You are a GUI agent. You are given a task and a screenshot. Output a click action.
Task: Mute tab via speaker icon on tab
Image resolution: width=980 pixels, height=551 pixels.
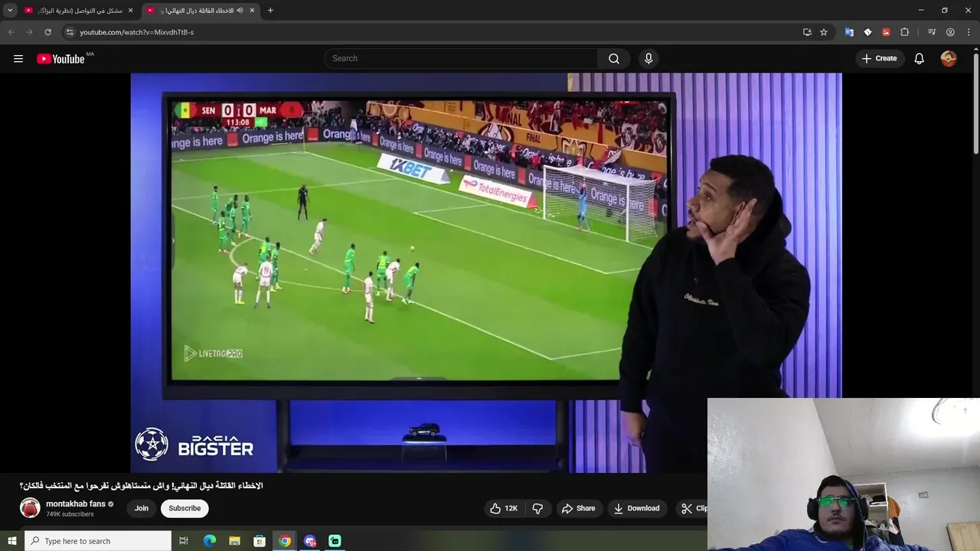(x=240, y=11)
